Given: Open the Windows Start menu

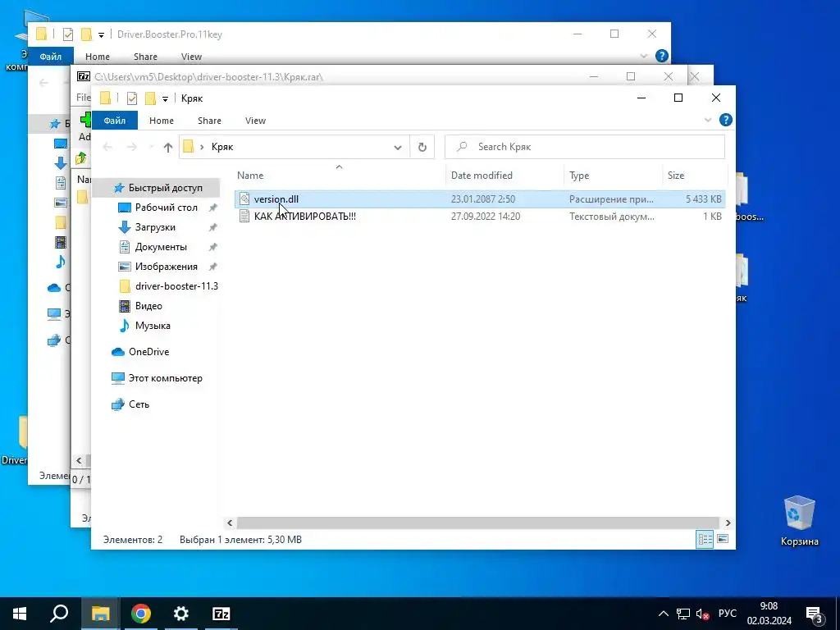Looking at the screenshot, I should 20,614.
